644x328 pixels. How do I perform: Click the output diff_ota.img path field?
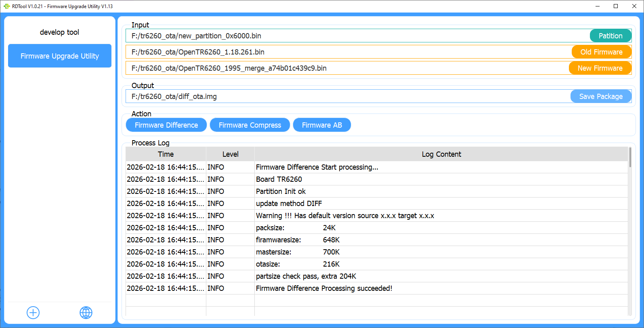click(x=348, y=96)
